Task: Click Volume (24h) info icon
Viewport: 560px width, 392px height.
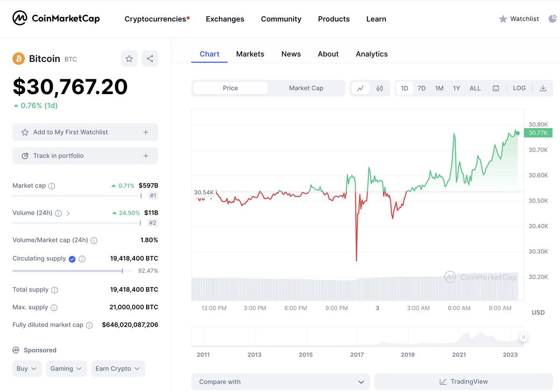Action: pyautogui.click(x=58, y=213)
